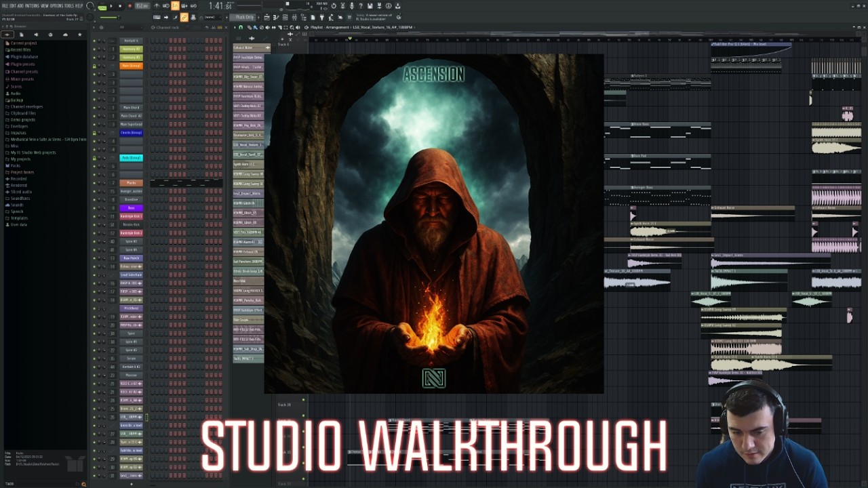
Task: Select the Lead Sidechain channel button
Action: pyautogui.click(x=131, y=274)
